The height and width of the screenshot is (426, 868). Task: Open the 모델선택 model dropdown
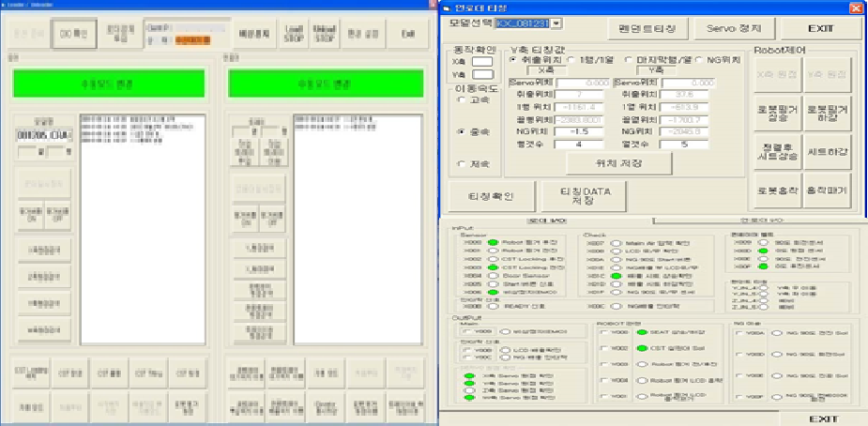tap(557, 23)
